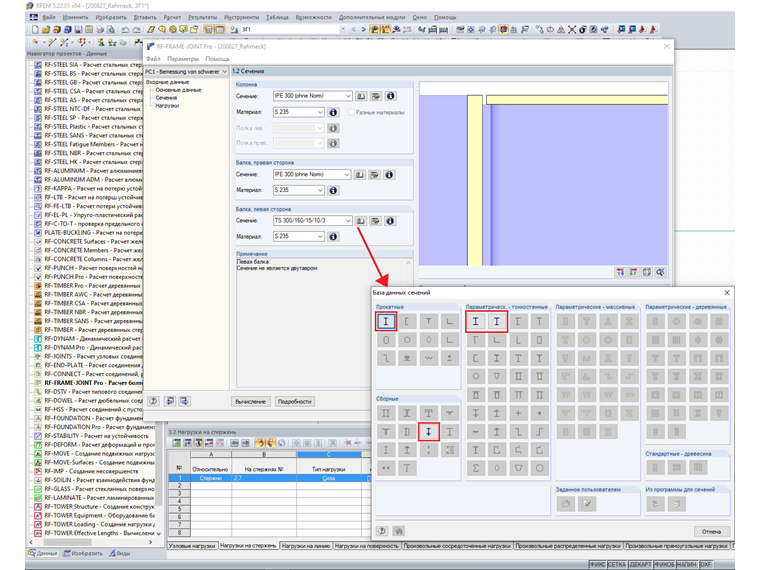
Task: Open Результаты main menu
Action: [x=203, y=17]
